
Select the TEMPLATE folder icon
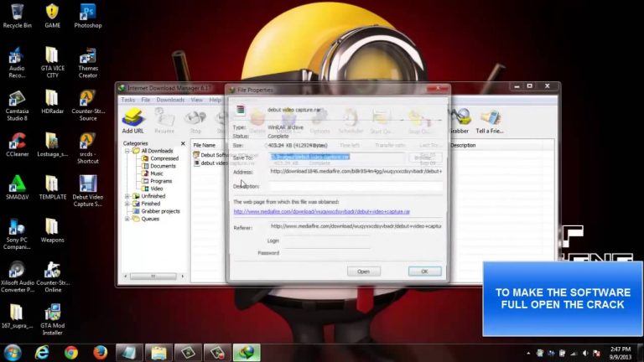point(52,188)
